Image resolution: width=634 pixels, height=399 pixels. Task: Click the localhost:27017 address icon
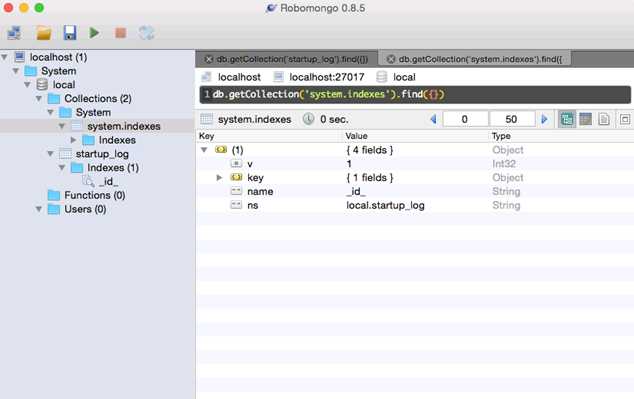click(x=278, y=77)
